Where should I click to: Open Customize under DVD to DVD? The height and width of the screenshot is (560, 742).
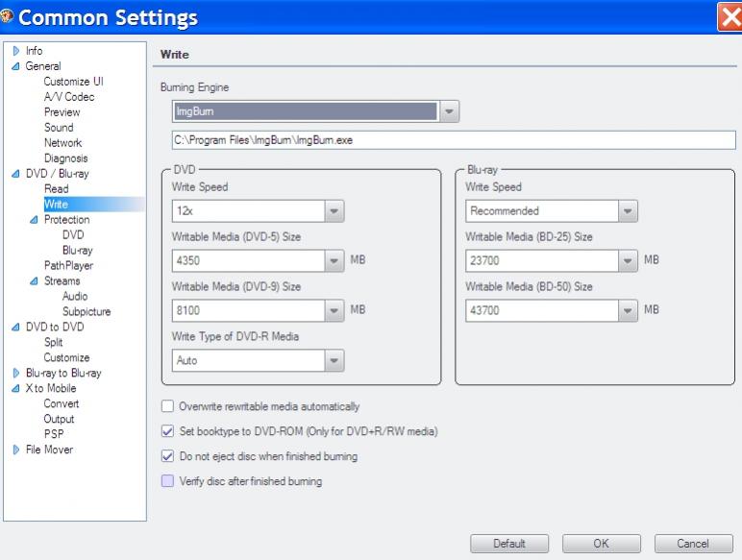pos(66,357)
